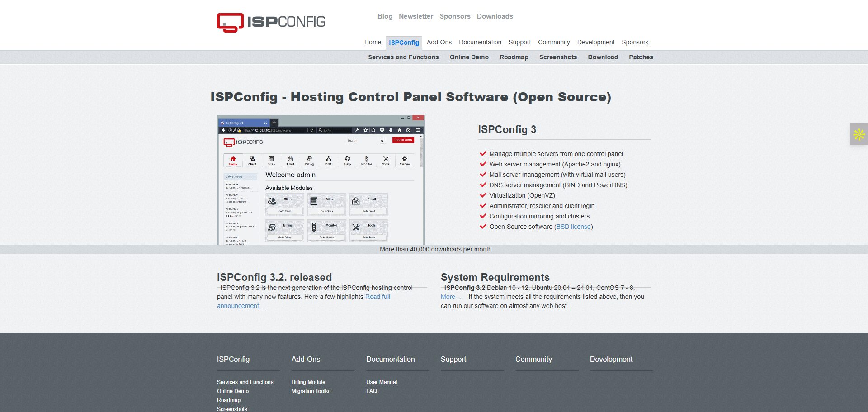Select the Tools crossed-wrench icon
The width and height of the screenshot is (868, 412).
pyautogui.click(x=386, y=158)
